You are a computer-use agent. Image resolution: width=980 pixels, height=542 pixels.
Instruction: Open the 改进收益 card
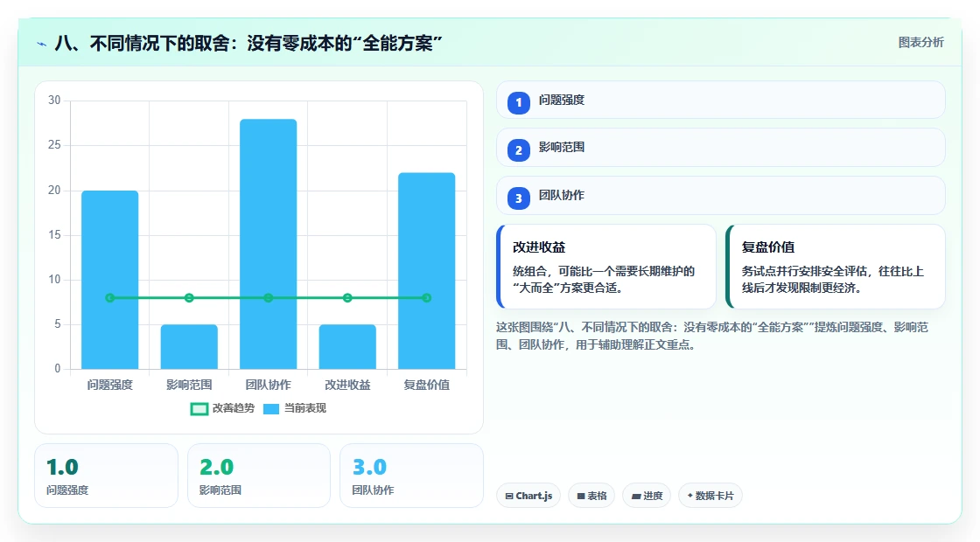[606, 267]
